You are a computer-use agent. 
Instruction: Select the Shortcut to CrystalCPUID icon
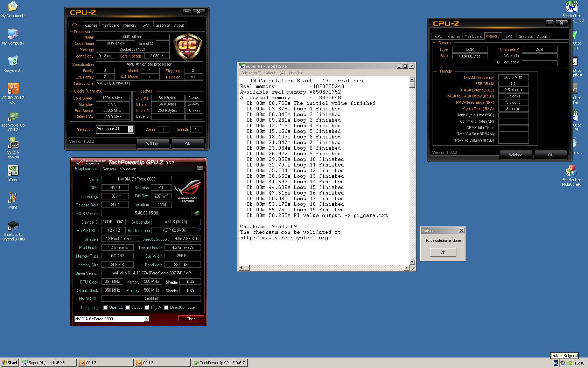click(13, 231)
